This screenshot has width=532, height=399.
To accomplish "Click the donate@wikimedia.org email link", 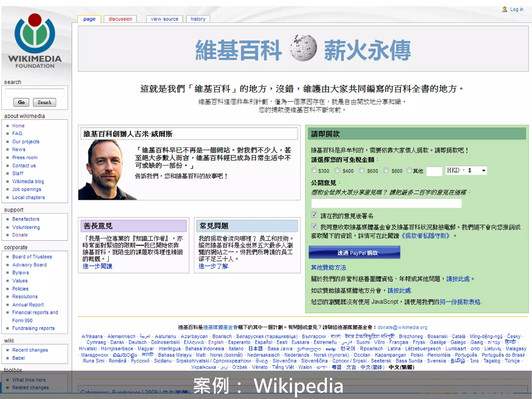I will [x=402, y=327].
